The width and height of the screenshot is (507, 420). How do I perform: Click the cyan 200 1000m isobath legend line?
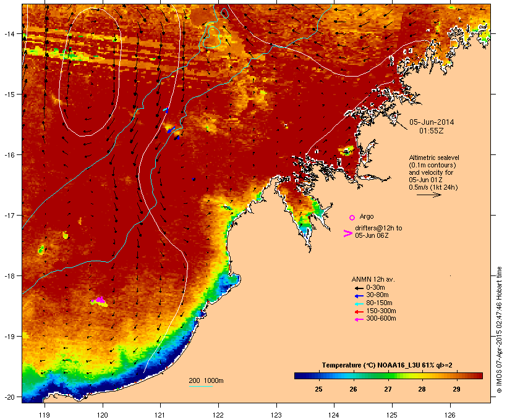click(201, 386)
